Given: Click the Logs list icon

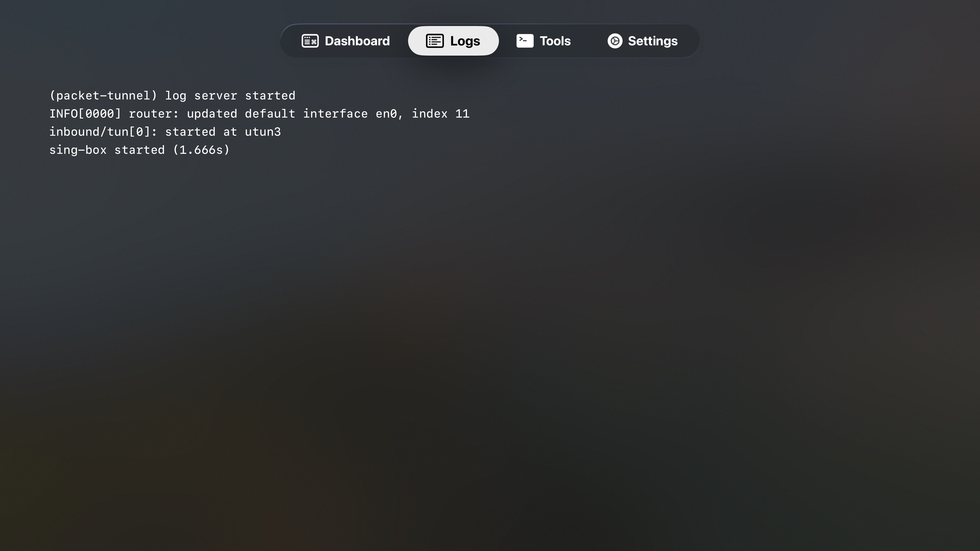Looking at the screenshot, I should [435, 41].
